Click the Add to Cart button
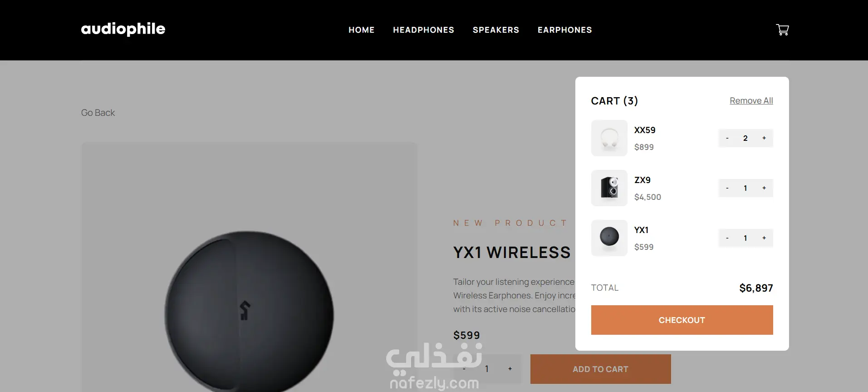868x392 pixels. tap(601, 369)
